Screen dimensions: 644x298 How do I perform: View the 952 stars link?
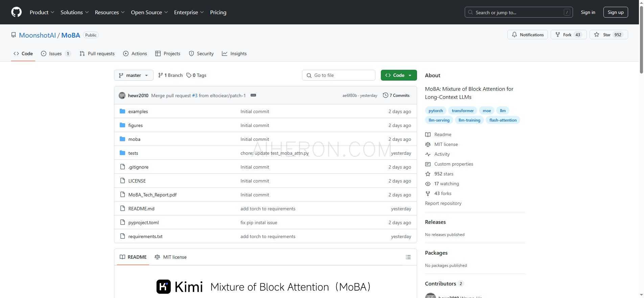439,174
